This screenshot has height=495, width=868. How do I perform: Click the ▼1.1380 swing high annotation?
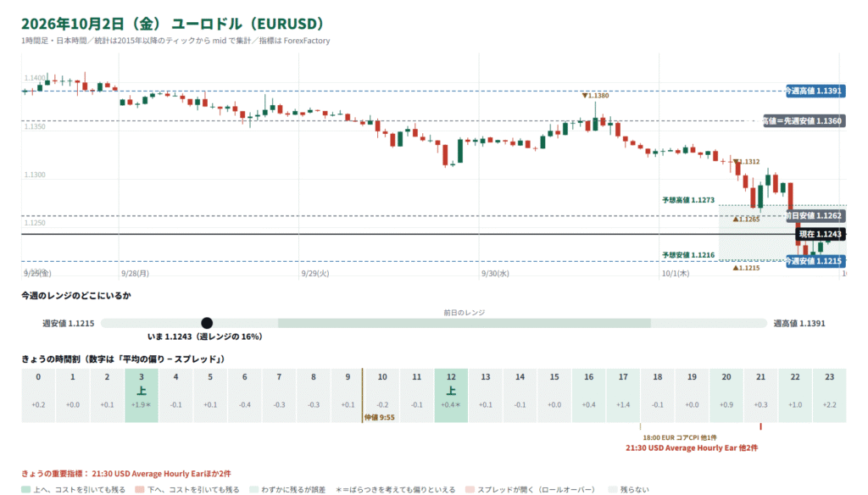click(595, 96)
